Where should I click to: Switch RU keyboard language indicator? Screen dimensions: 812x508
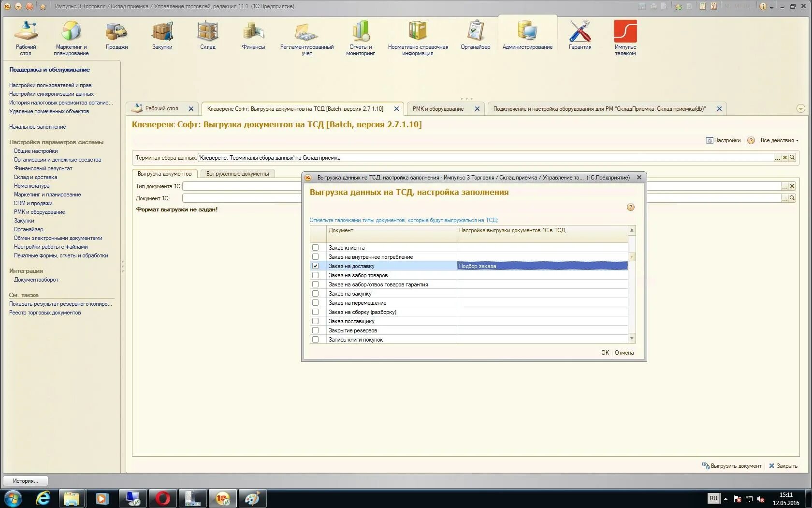713,498
